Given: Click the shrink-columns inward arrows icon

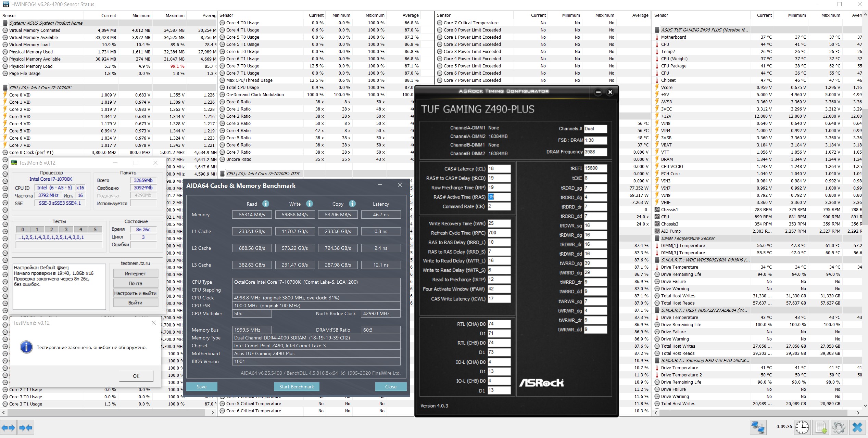Looking at the screenshot, I should (26, 427).
